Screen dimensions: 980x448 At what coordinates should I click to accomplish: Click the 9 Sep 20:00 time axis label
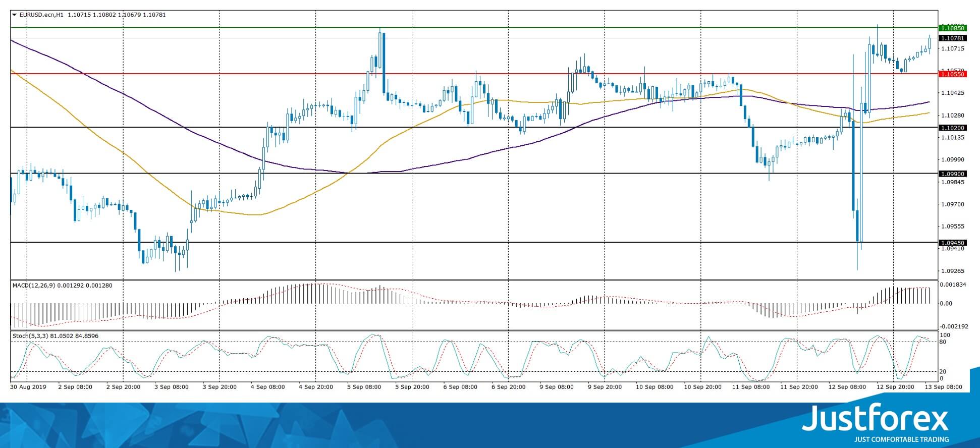coord(605,387)
